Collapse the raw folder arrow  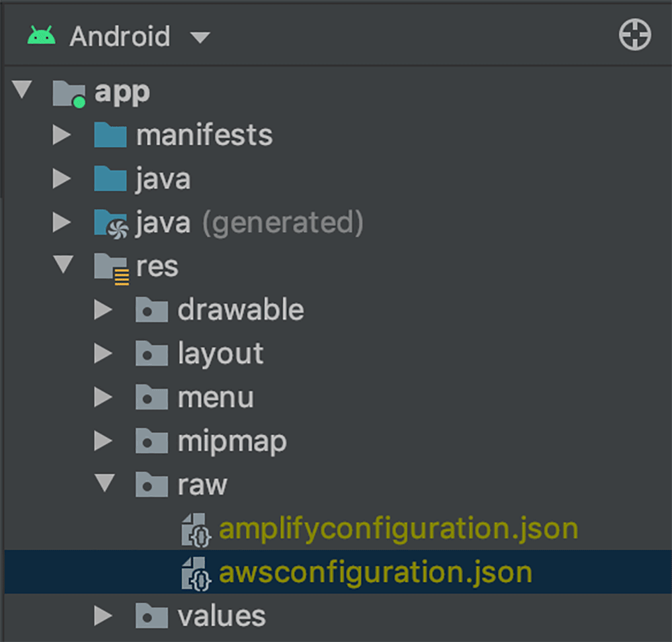tap(105, 483)
